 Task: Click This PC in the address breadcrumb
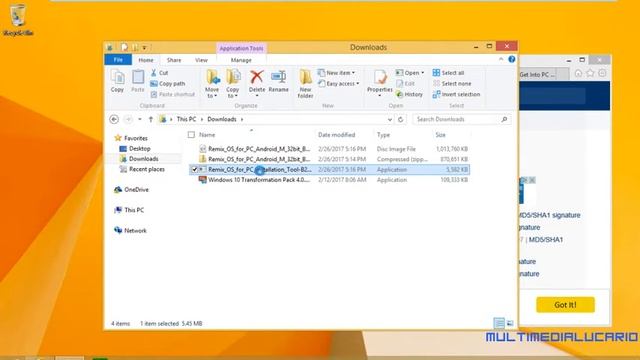tap(186, 119)
